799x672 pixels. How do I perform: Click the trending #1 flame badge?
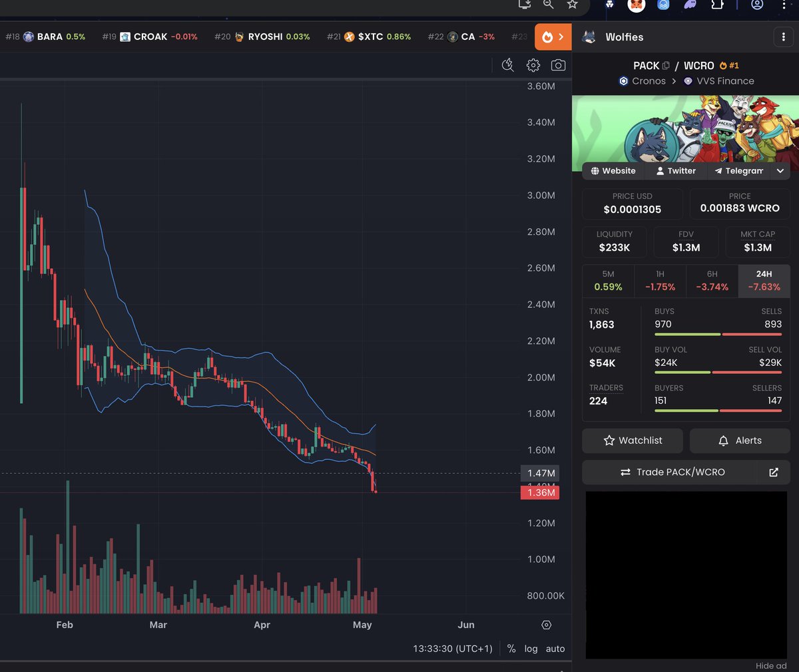tap(729, 65)
